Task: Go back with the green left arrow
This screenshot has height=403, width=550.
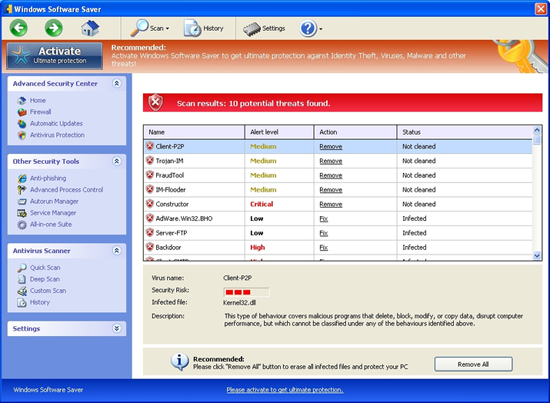Action: (x=19, y=28)
